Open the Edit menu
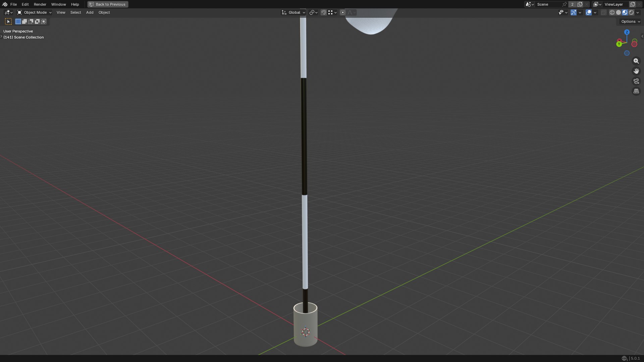 click(25, 4)
